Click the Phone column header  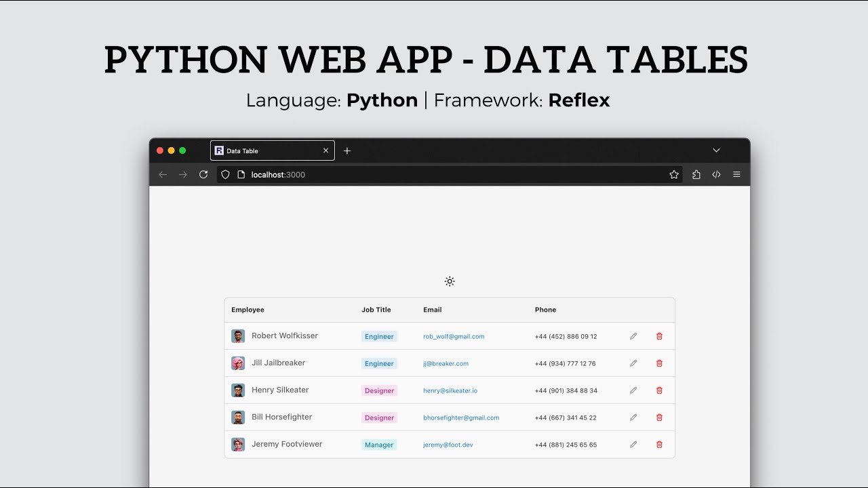click(545, 310)
